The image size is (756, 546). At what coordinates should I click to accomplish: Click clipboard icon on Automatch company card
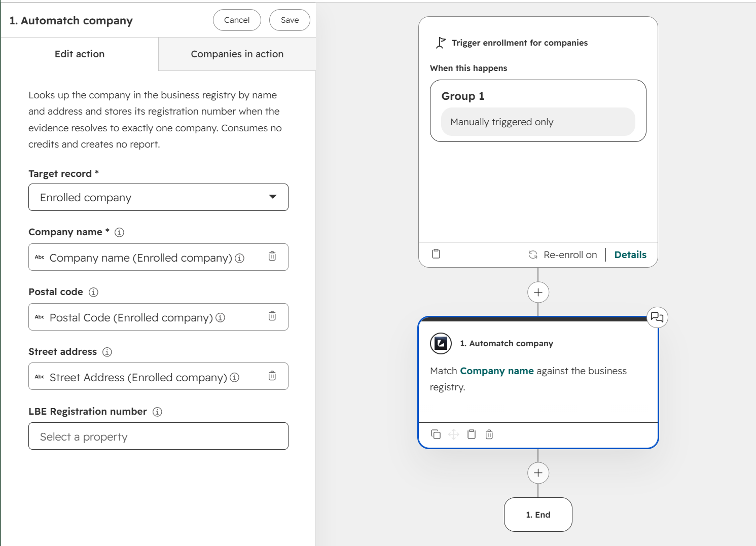(472, 434)
